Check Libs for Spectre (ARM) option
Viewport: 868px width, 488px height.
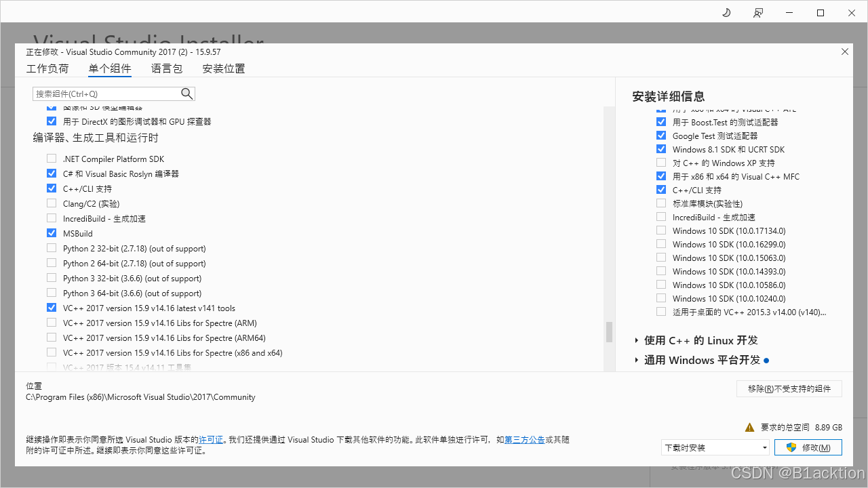[x=52, y=323]
